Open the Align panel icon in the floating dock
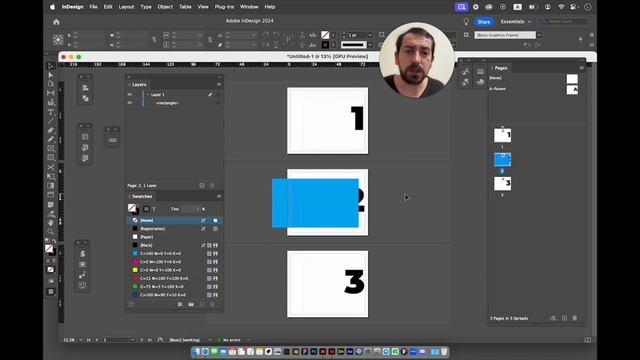This screenshot has height=360, width=640. (x=85, y=88)
